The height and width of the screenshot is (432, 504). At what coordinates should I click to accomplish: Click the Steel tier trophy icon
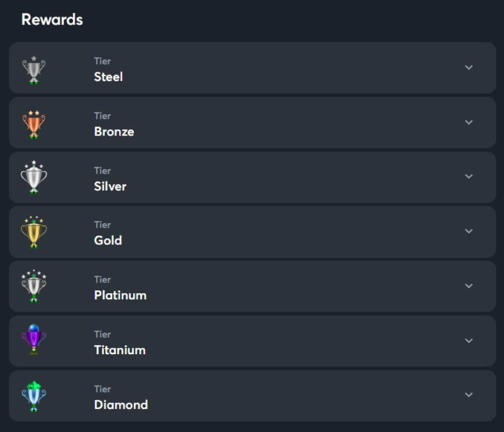(x=34, y=70)
